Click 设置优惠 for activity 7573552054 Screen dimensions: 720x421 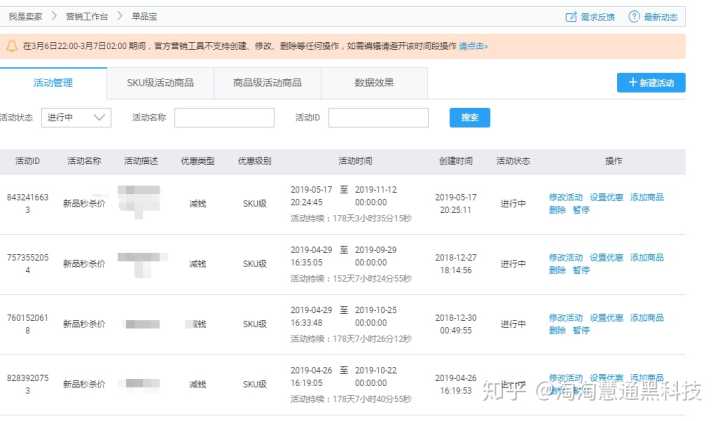[x=606, y=257]
